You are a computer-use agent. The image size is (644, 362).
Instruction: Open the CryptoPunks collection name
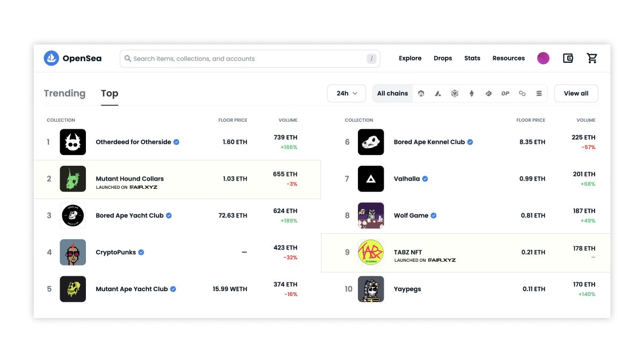point(116,252)
